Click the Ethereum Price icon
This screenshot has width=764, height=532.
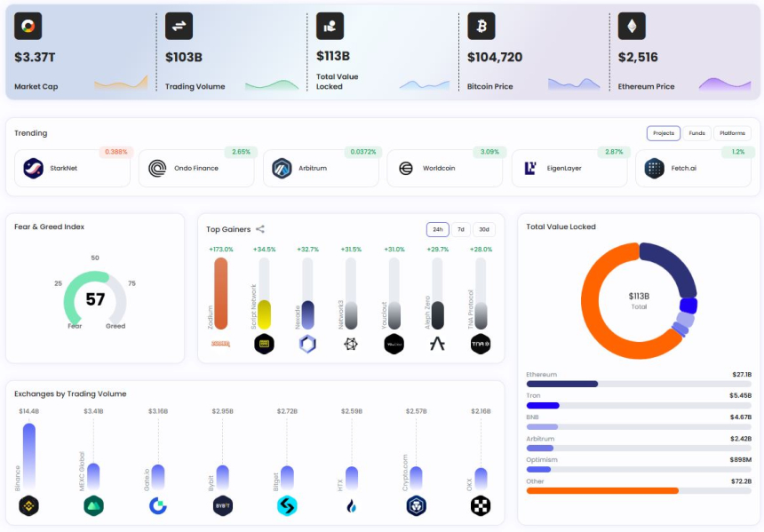(x=632, y=26)
